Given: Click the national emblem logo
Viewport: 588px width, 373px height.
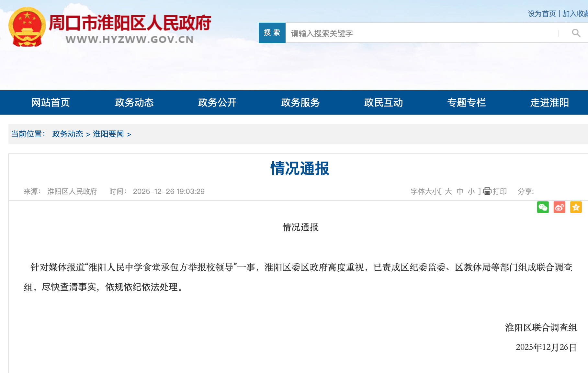Looking at the screenshot, I should (x=27, y=27).
